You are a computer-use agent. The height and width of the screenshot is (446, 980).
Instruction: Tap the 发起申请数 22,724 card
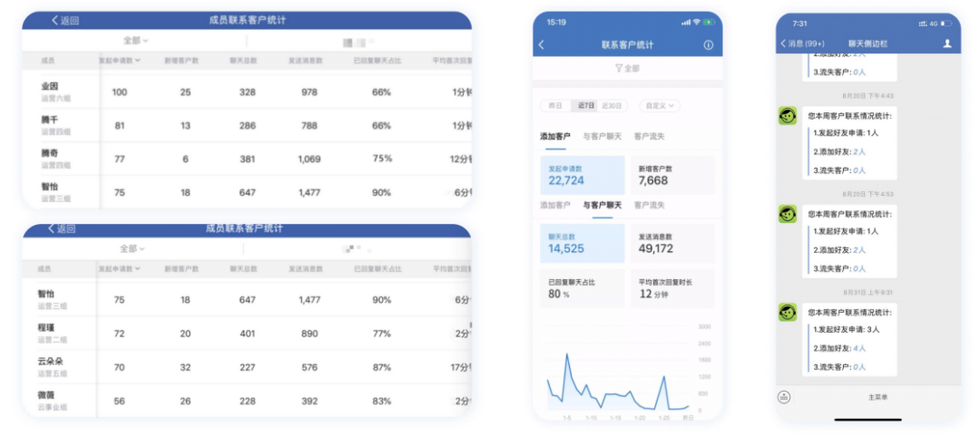[582, 175]
